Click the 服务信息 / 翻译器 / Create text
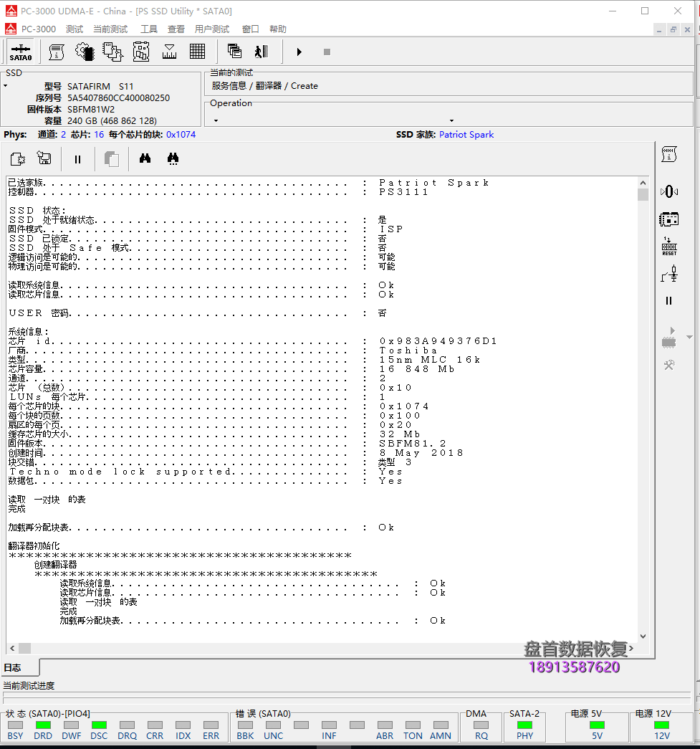Screen dimensions: 700x749 (x=264, y=86)
